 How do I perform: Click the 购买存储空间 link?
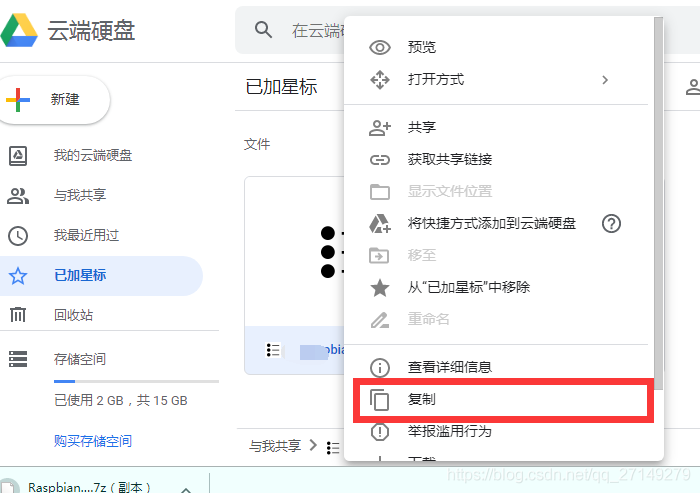click(x=93, y=441)
